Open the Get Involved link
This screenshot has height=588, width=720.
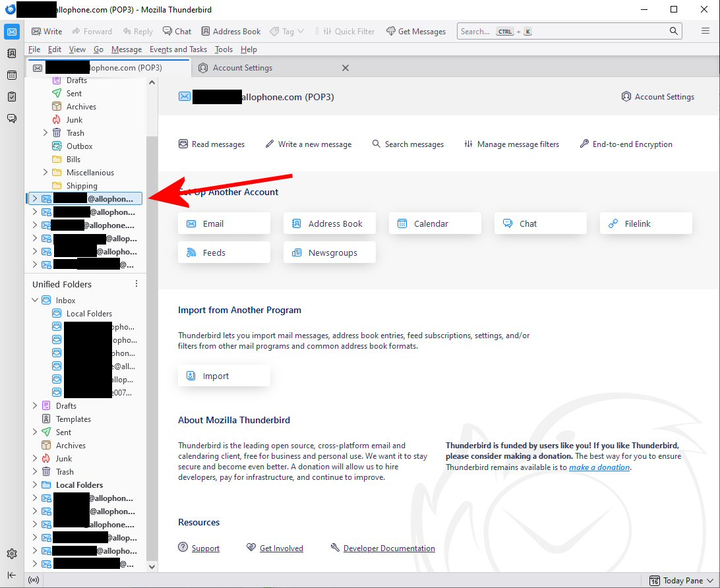(x=282, y=548)
